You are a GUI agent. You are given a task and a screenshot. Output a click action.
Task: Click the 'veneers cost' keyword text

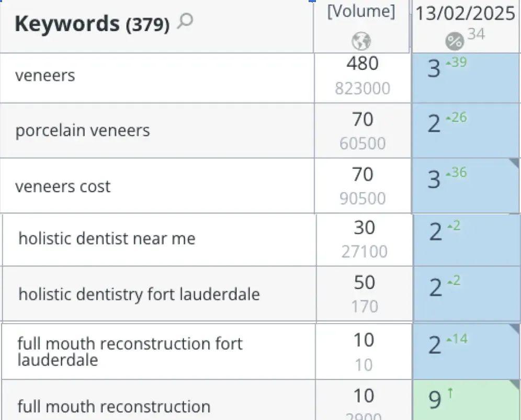pos(63,186)
